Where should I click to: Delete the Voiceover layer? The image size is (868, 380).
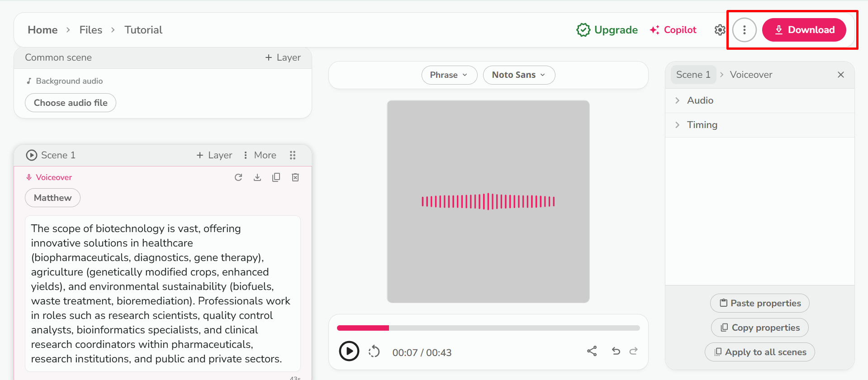295,177
